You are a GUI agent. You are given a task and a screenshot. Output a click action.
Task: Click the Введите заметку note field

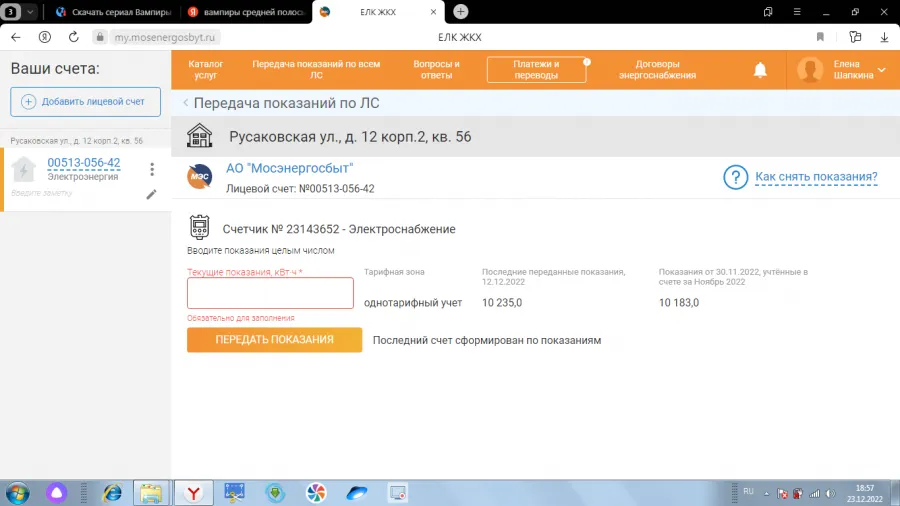click(42, 193)
